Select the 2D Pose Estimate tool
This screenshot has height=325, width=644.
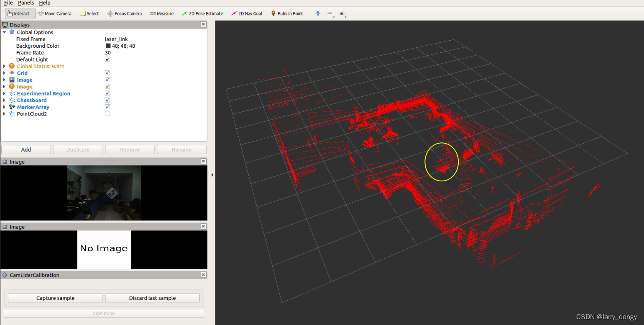coord(202,13)
